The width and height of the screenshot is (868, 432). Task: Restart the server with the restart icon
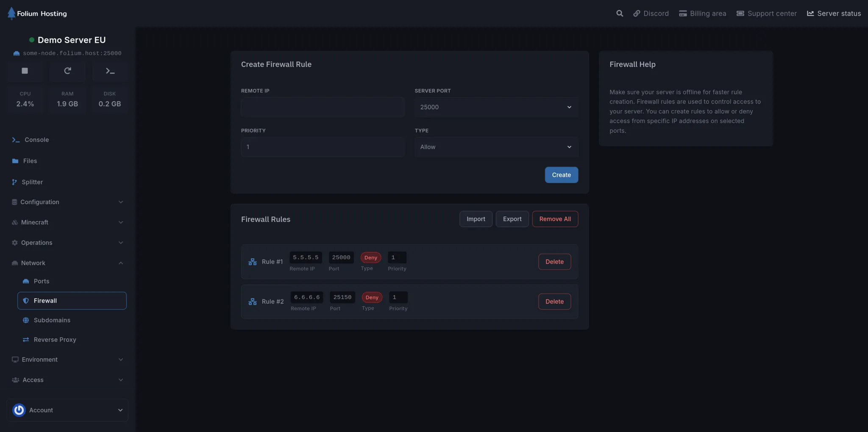coord(67,71)
